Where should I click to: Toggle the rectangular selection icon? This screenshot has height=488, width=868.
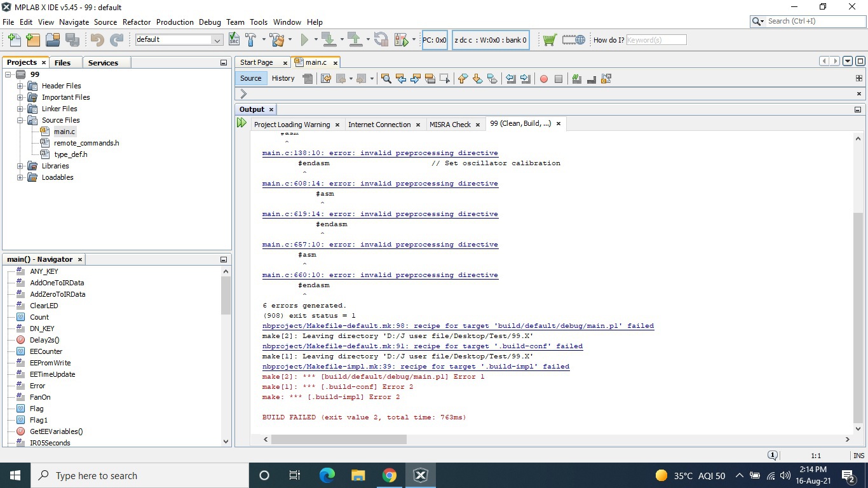(x=445, y=79)
